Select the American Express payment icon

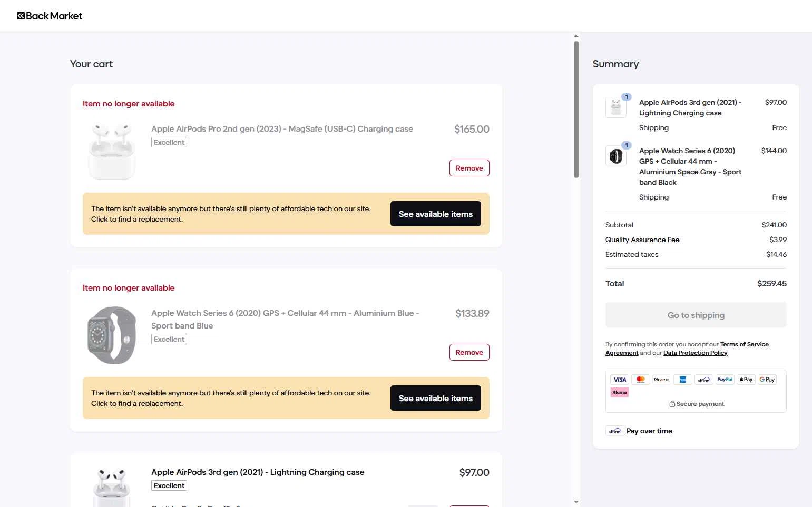click(x=683, y=380)
